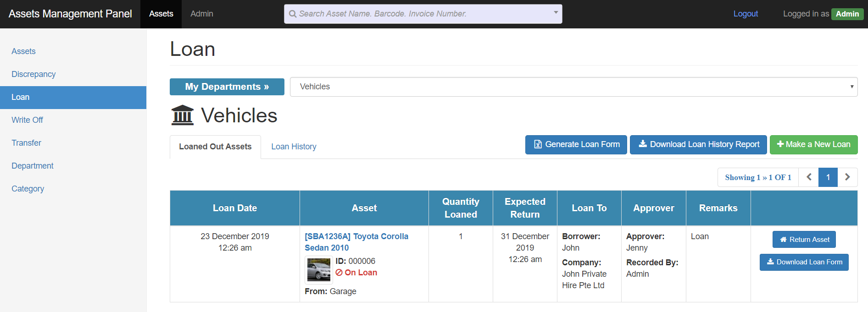
Task: Expand the My Departments button
Action: 227,87
